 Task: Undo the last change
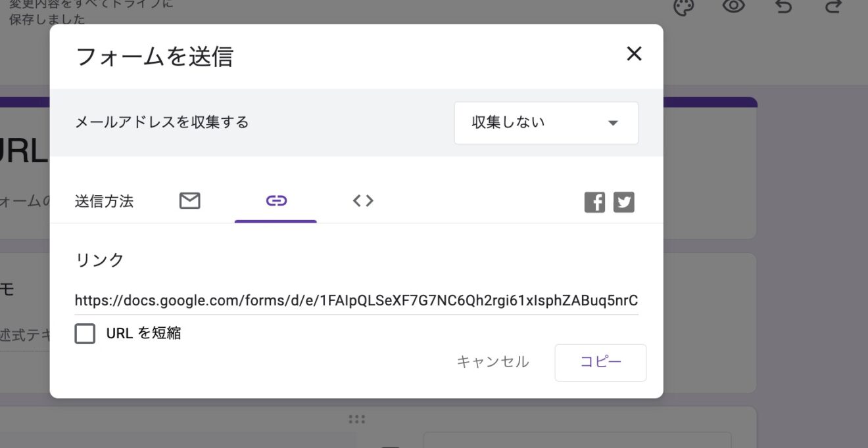tap(784, 7)
